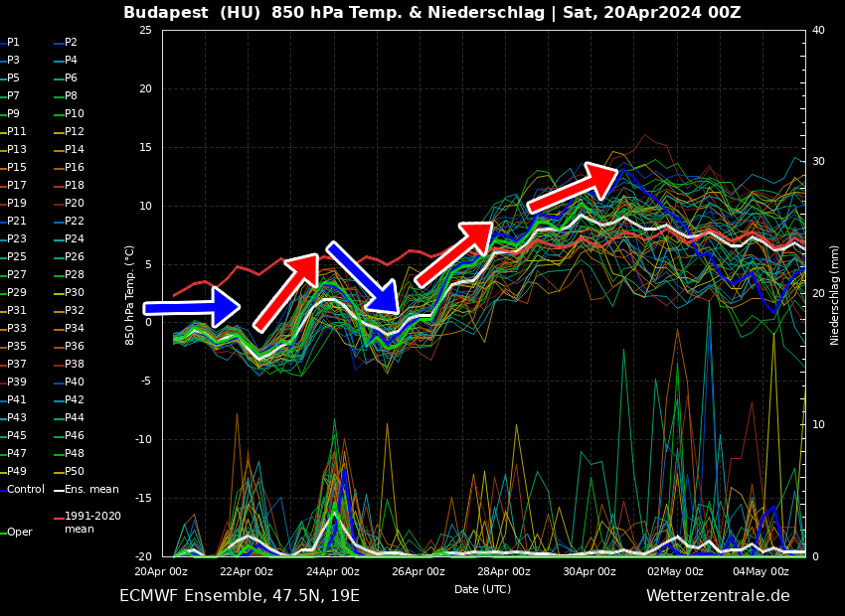This screenshot has height=616, width=845.
Task: Choose the P39 legend entry
Action: 14,382
